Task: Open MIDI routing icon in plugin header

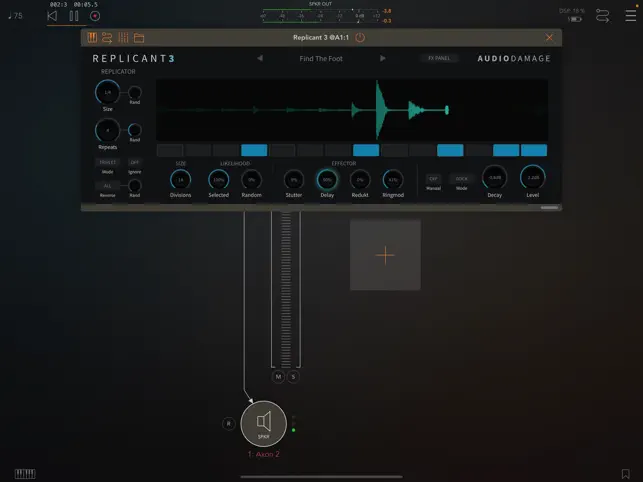Action: point(107,38)
